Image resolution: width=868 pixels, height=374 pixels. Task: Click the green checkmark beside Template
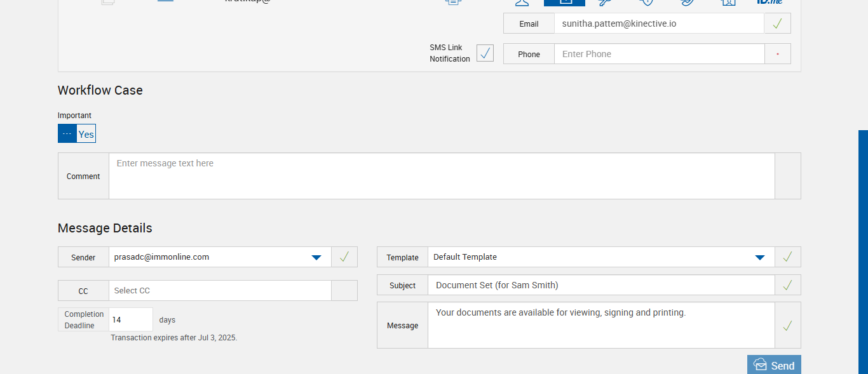click(x=787, y=257)
